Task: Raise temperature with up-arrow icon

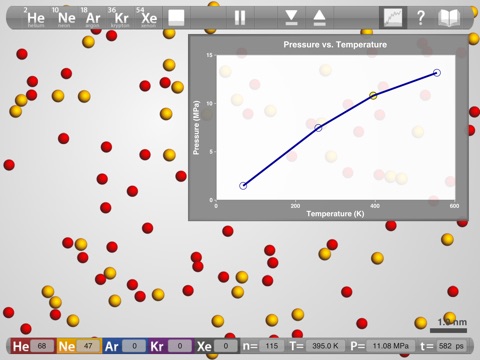Action: coord(319,18)
